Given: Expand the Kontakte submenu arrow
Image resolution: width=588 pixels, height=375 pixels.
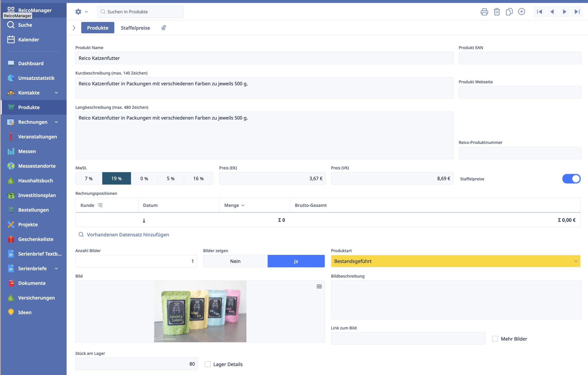Looking at the screenshot, I should 56,93.
